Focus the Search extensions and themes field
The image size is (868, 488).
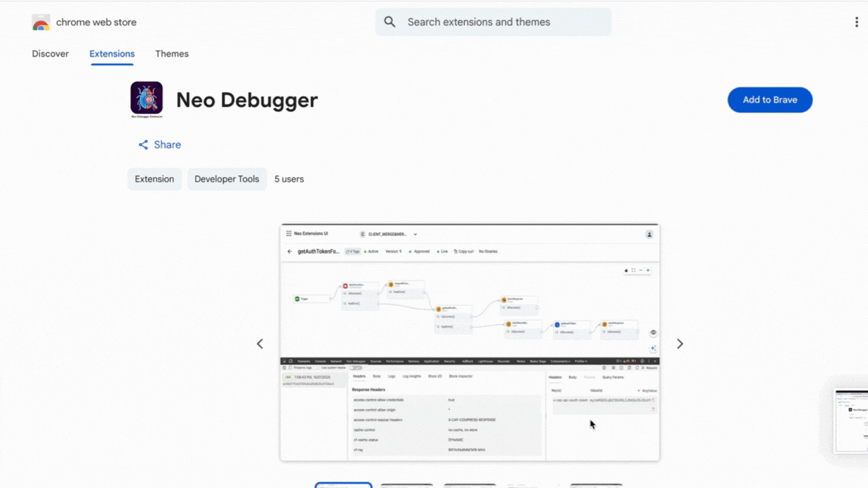[x=494, y=22]
